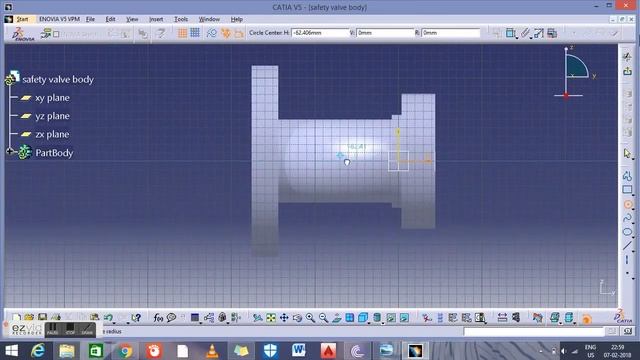Viewport: 640px width, 360px height.
Task: Select the Profile tool
Action: pos(627,176)
